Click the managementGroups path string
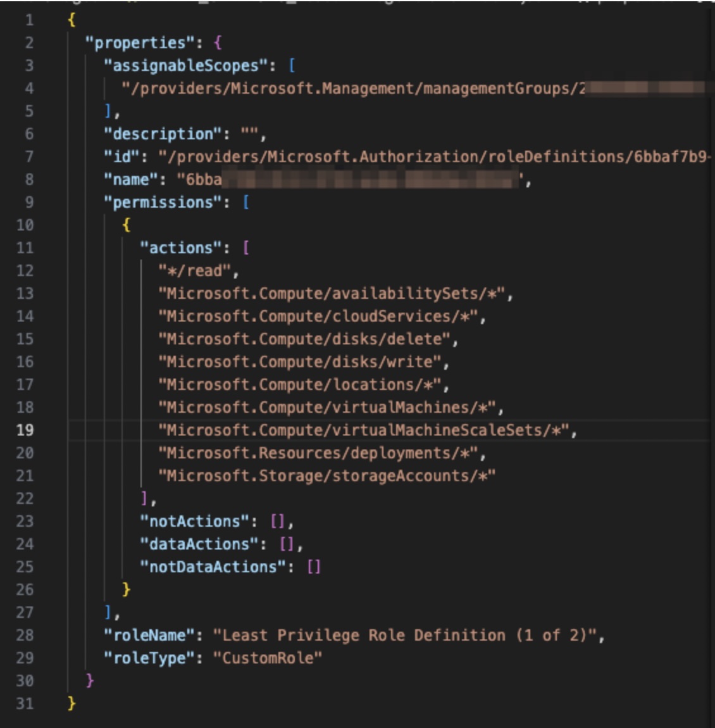The height and width of the screenshot is (728, 715). pos(354,89)
